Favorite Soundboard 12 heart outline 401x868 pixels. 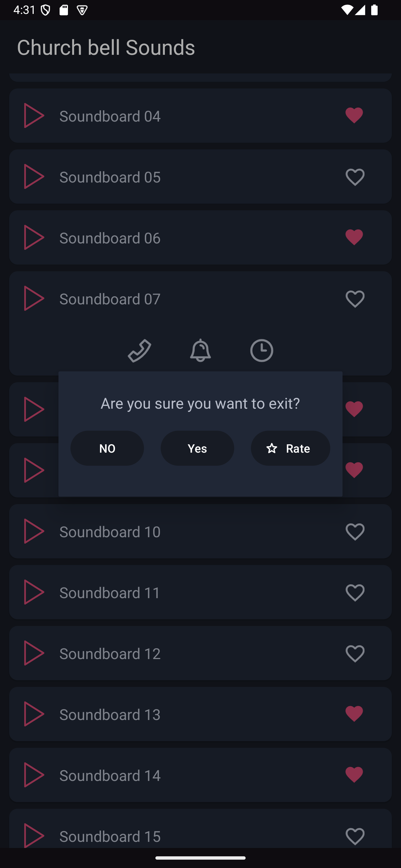coord(355,653)
